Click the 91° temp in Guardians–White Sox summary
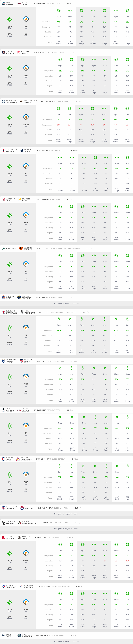This screenshot has height=644, width=133. point(9,335)
